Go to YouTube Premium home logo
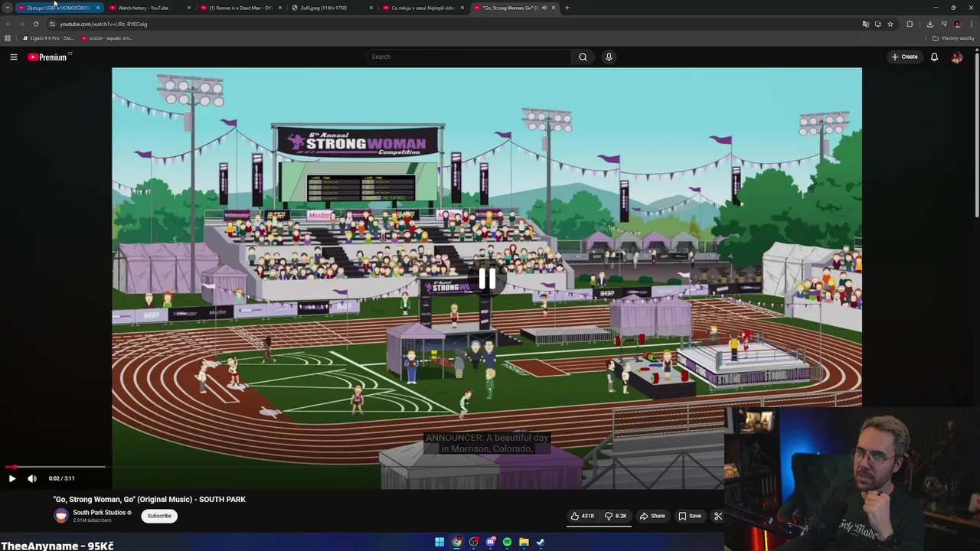The height and width of the screenshot is (551, 980). point(48,57)
